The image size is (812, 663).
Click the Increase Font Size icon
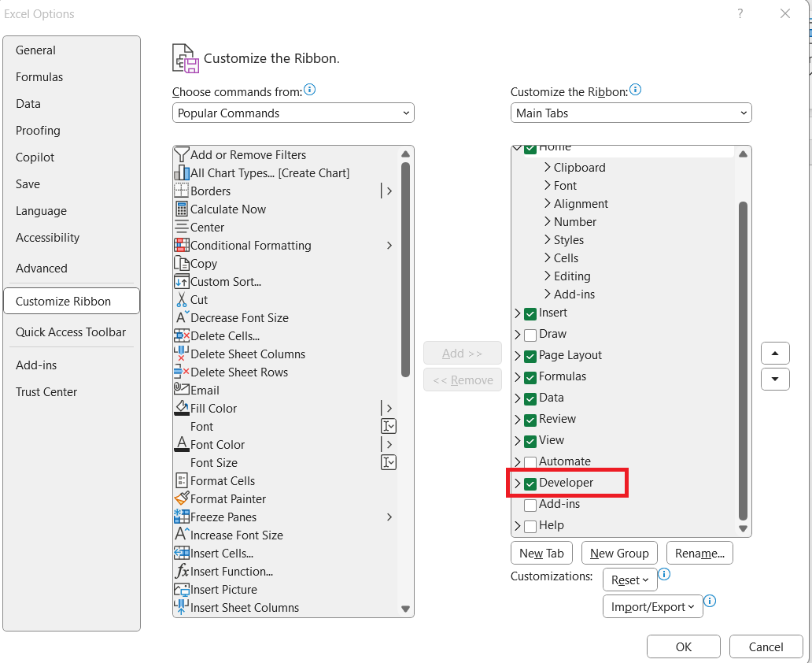click(182, 534)
